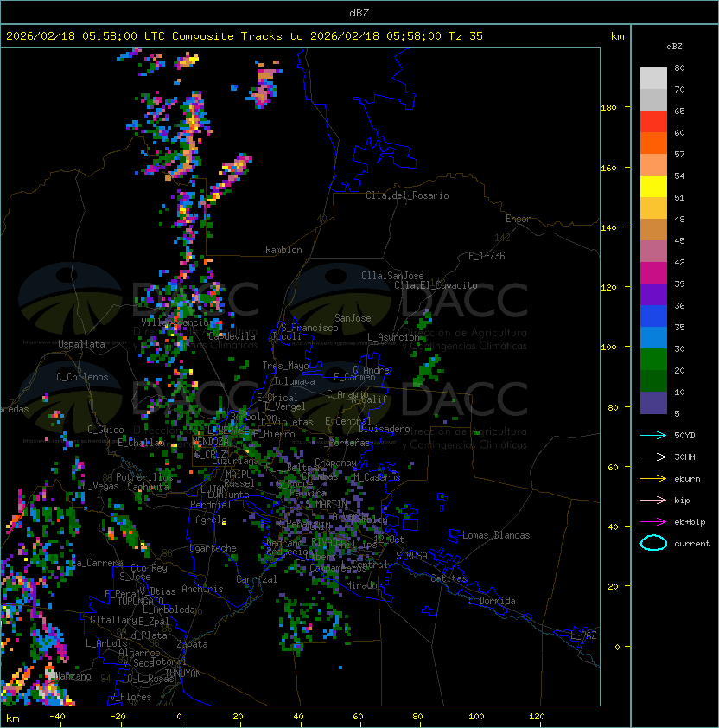
Task: Click the 'km' unit label at bottom left
Action: pos(13,718)
